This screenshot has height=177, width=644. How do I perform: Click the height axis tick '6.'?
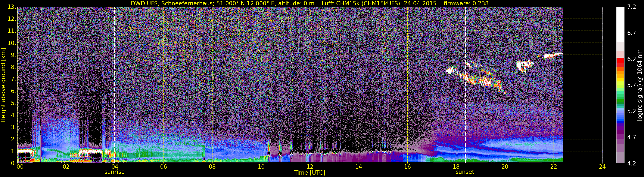coord(13,91)
